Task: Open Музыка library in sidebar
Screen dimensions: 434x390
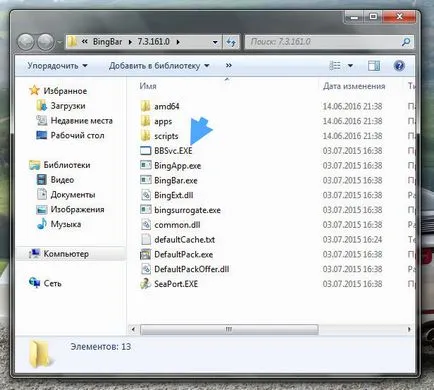Action: [66, 224]
